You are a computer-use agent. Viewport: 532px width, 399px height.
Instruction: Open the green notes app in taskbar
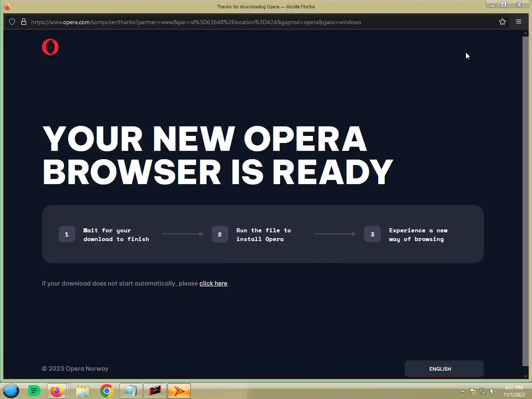click(34, 391)
